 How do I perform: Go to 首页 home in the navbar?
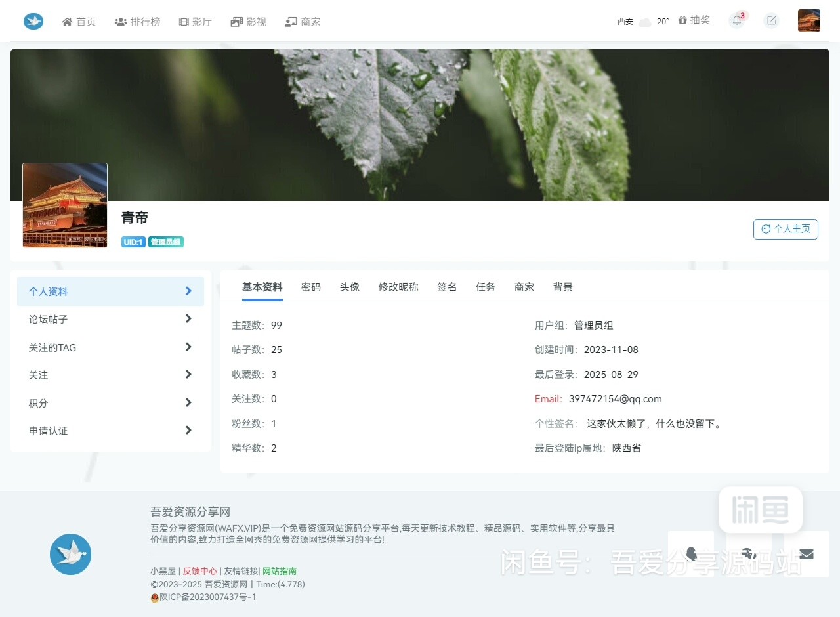[x=79, y=22]
